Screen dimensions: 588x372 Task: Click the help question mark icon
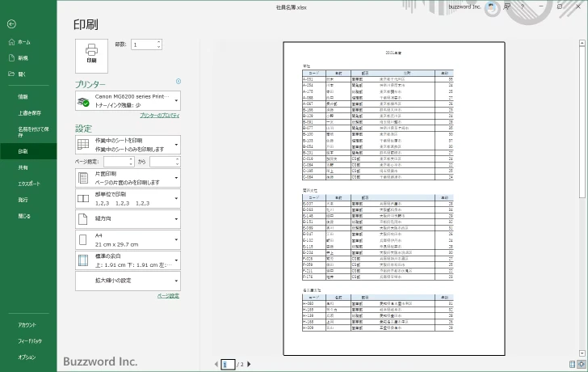(x=523, y=6)
